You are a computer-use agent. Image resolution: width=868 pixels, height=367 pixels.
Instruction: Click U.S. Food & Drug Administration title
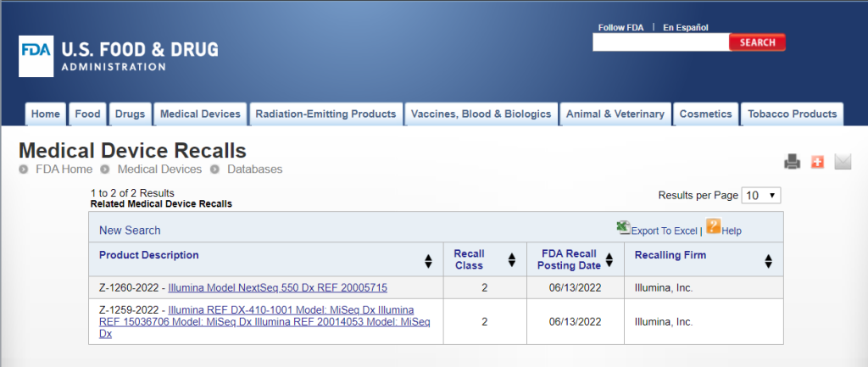140,56
